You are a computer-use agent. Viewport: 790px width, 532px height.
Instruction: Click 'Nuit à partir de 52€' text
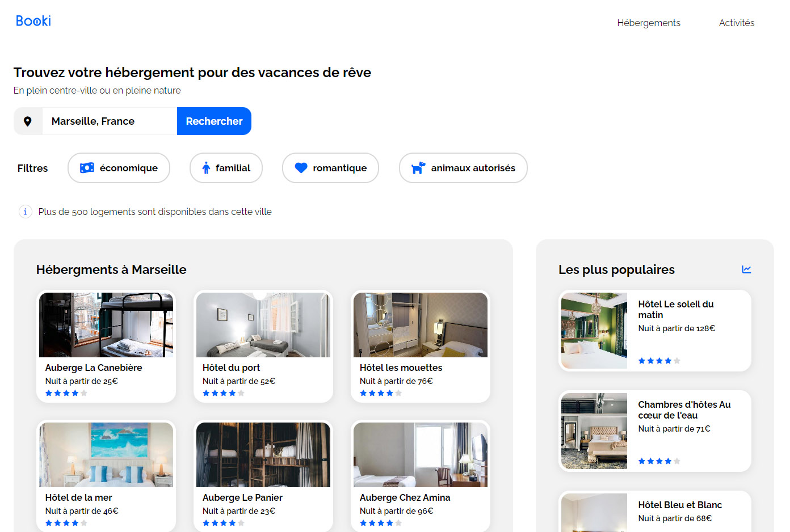coord(239,381)
